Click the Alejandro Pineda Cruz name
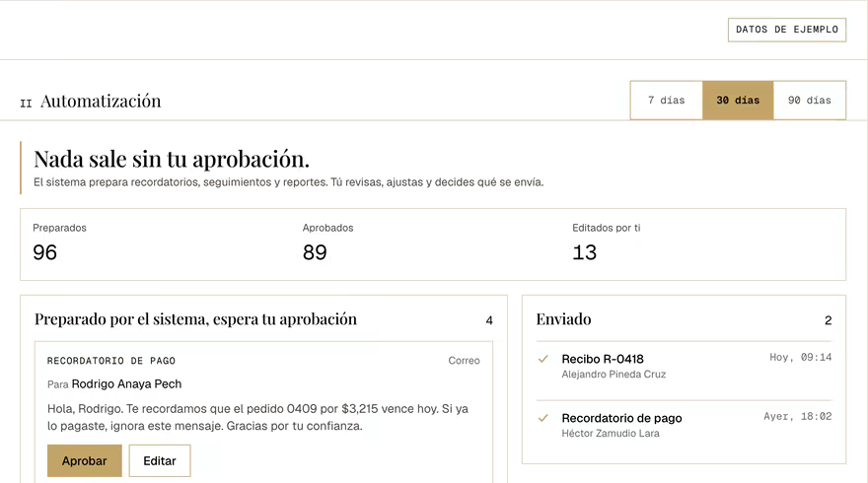 [614, 375]
